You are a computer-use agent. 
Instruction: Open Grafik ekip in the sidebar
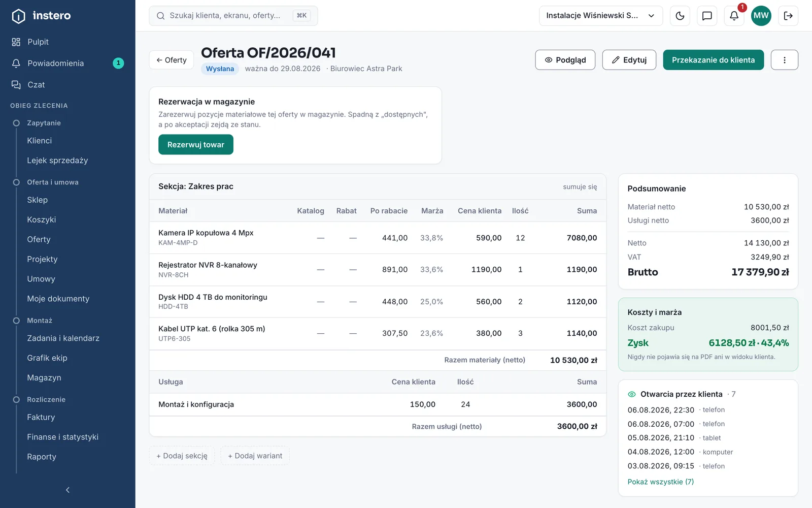coord(47,358)
